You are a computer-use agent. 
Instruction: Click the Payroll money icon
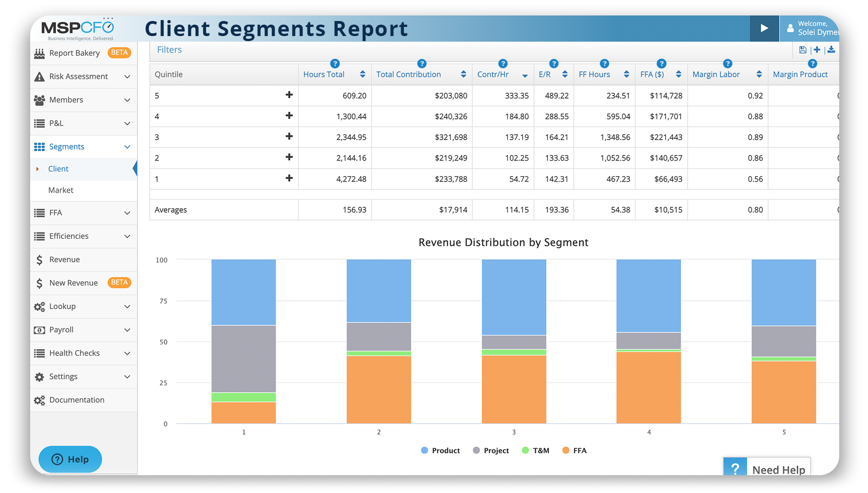40,330
